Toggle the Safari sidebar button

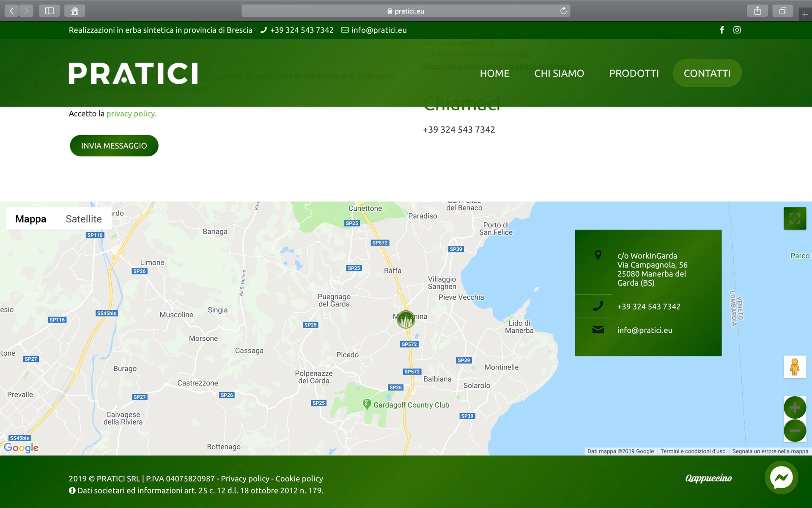tap(49, 11)
